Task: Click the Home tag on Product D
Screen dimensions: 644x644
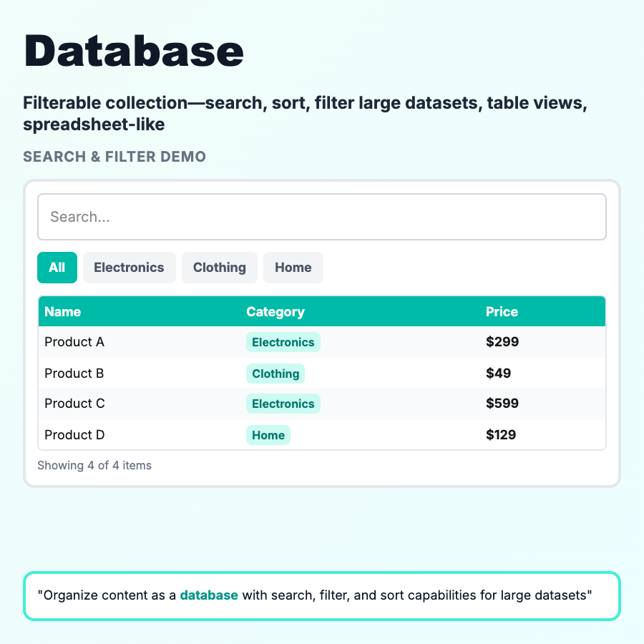Action: 268,435
